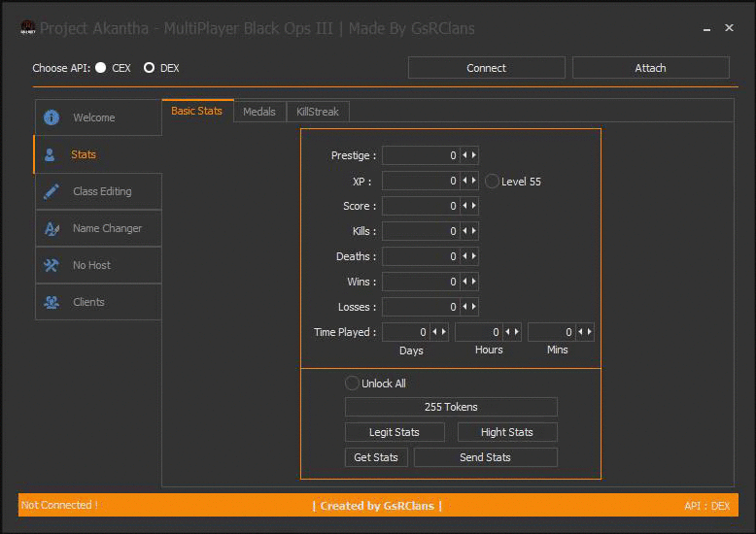Open the Class Editing section label
The width and height of the screenshot is (756, 534).
[102, 191]
